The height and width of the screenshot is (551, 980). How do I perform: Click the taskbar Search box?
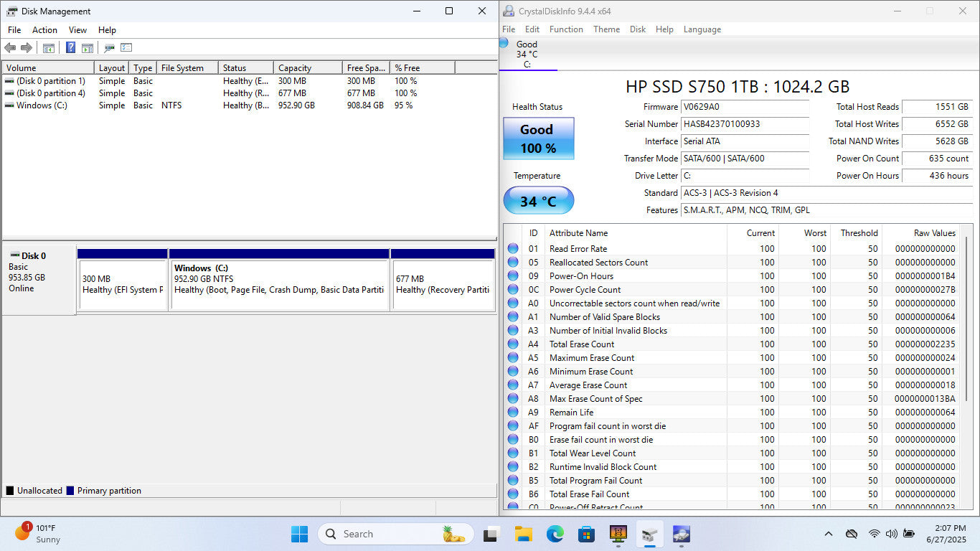[x=396, y=534]
